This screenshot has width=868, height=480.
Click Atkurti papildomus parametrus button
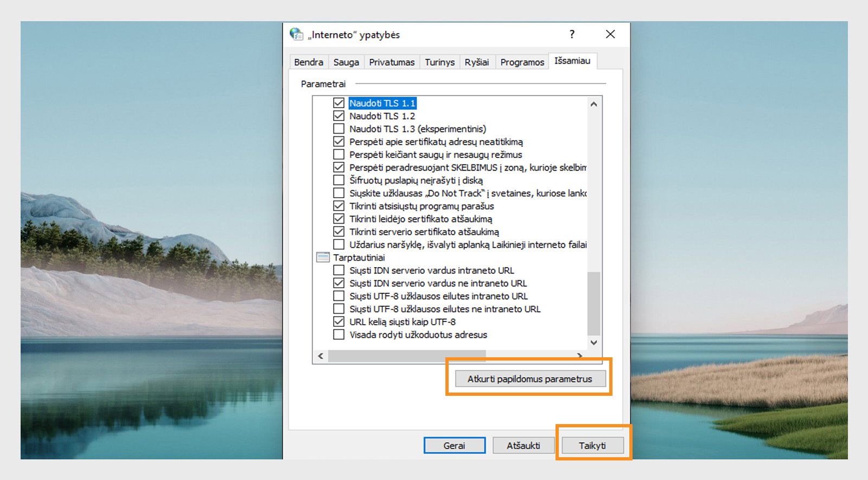point(529,378)
